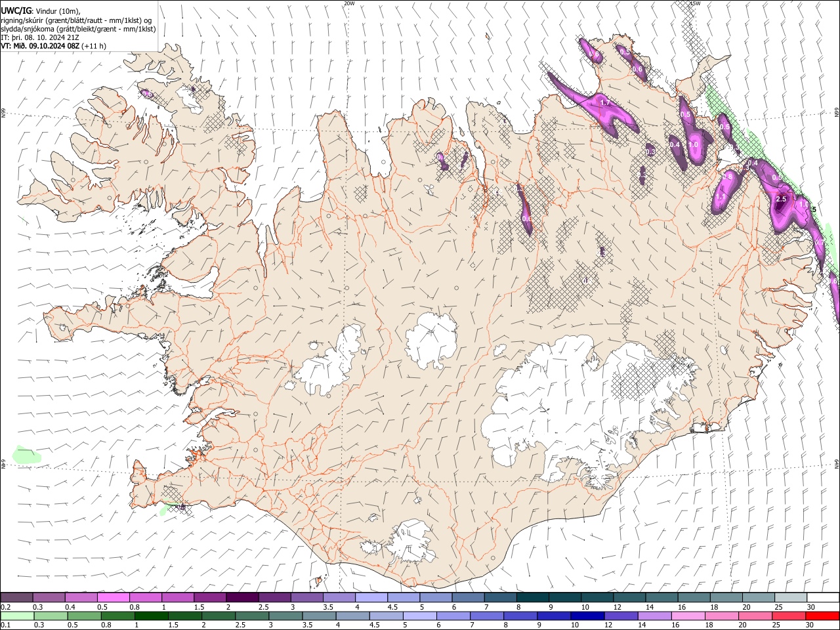
Task: Select the 1.5 purple swatch in upper legend row
Action: 210,598
